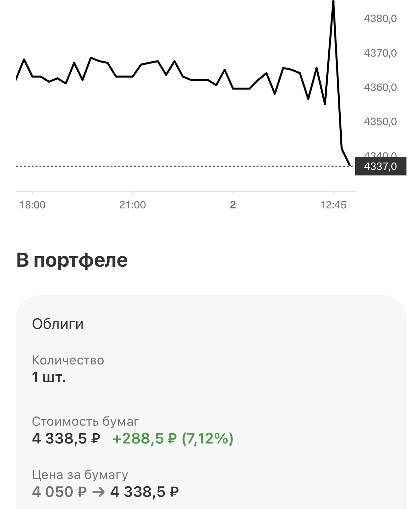The height and width of the screenshot is (509, 420).
Task: Tap the 4337,0 current price label
Action: point(381,166)
